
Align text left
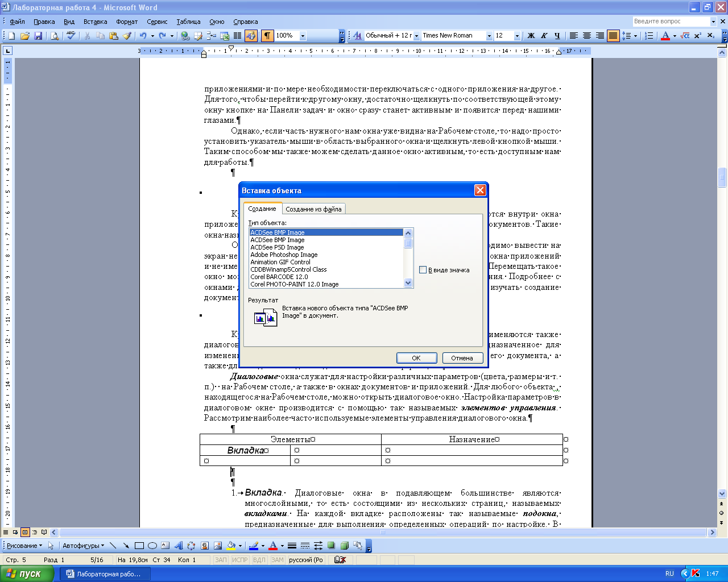click(x=574, y=36)
